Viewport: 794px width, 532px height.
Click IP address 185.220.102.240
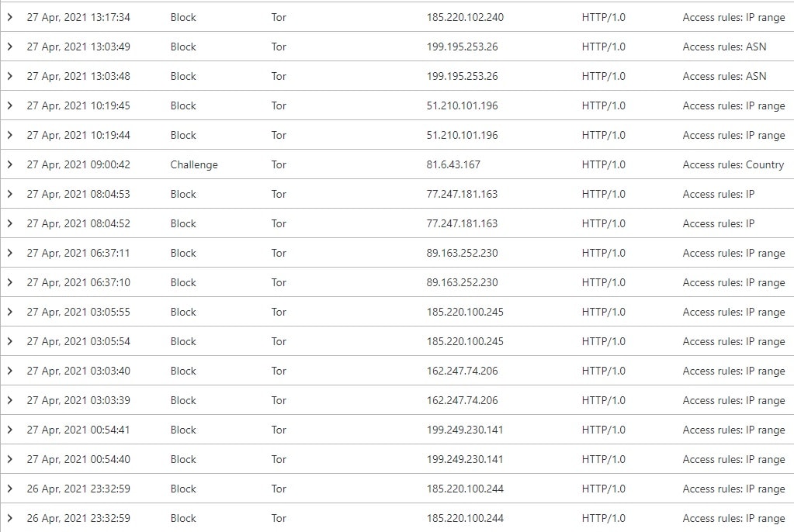(465, 17)
